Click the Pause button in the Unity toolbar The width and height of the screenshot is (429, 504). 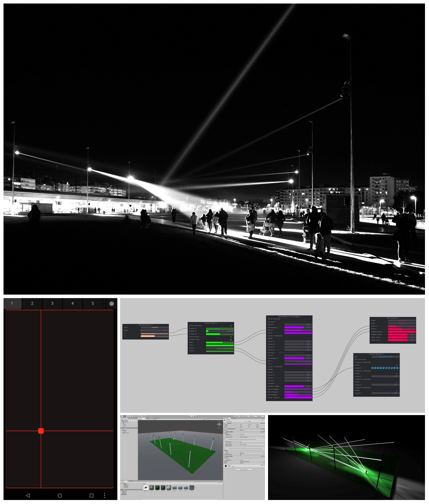click(x=192, y=416)
